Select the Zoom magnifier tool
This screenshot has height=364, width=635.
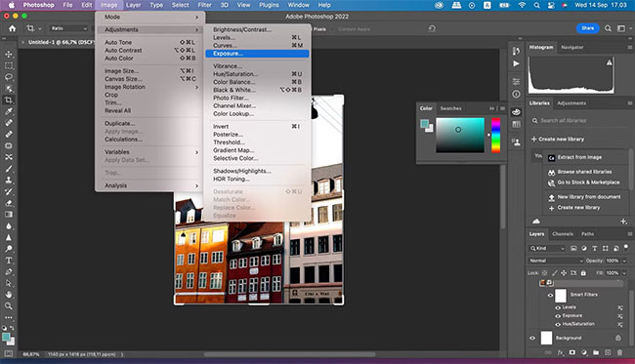coord(9,305)
